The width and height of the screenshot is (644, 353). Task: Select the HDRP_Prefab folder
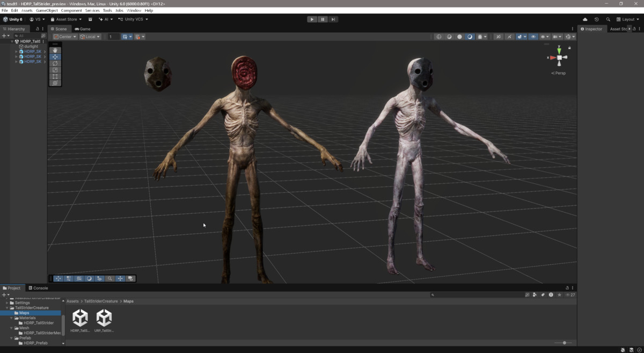tap(35, 343)
